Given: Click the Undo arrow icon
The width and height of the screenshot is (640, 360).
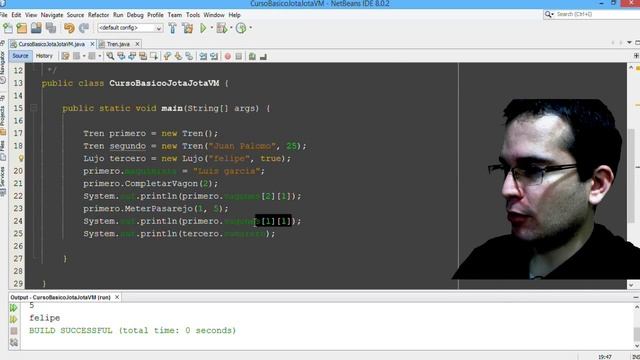Looking at the screenshot, I should (x=69, y=28).
